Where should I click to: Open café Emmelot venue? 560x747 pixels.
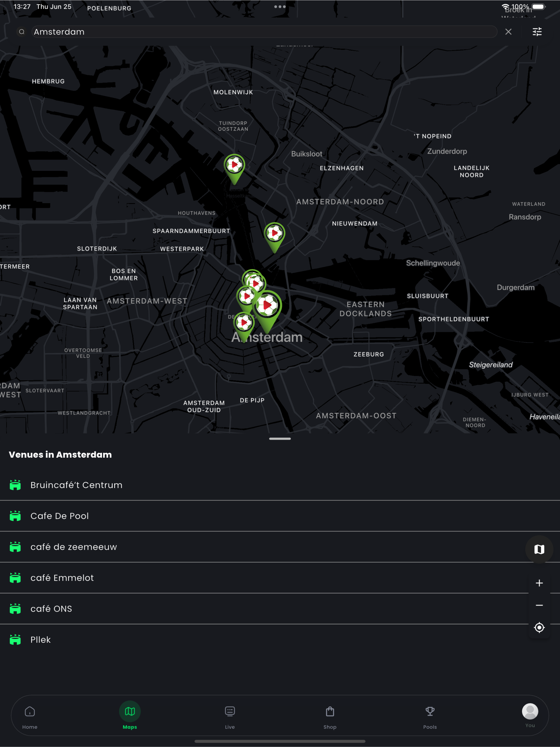(280, 578)
